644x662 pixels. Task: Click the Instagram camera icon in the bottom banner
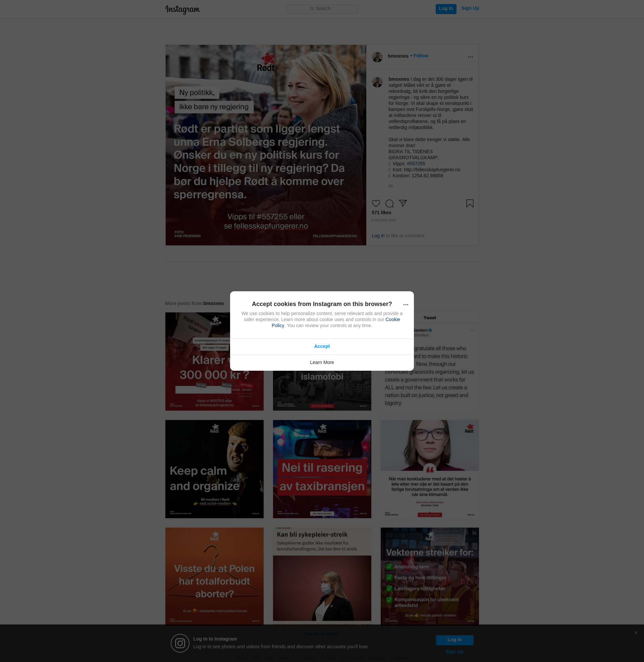179,643
